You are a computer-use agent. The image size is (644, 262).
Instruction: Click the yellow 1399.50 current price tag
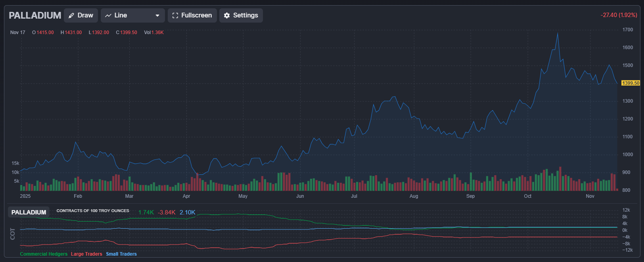(631, 83)
